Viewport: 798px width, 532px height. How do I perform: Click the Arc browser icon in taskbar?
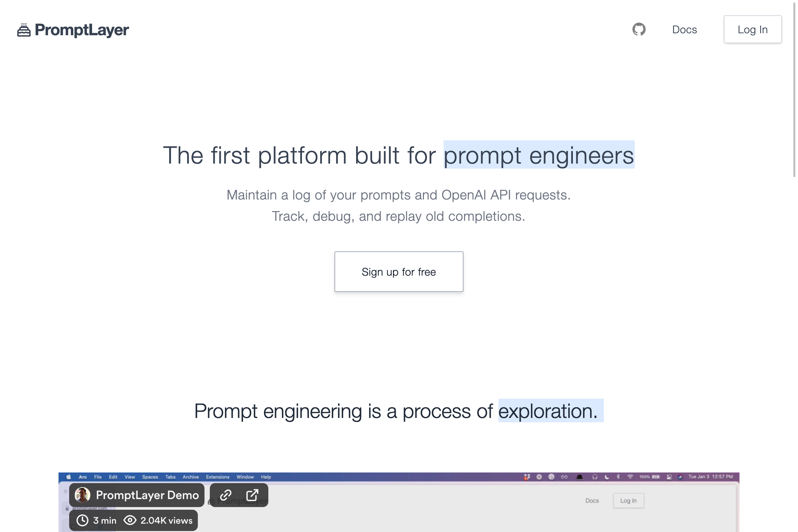click(x=82, y=477)
